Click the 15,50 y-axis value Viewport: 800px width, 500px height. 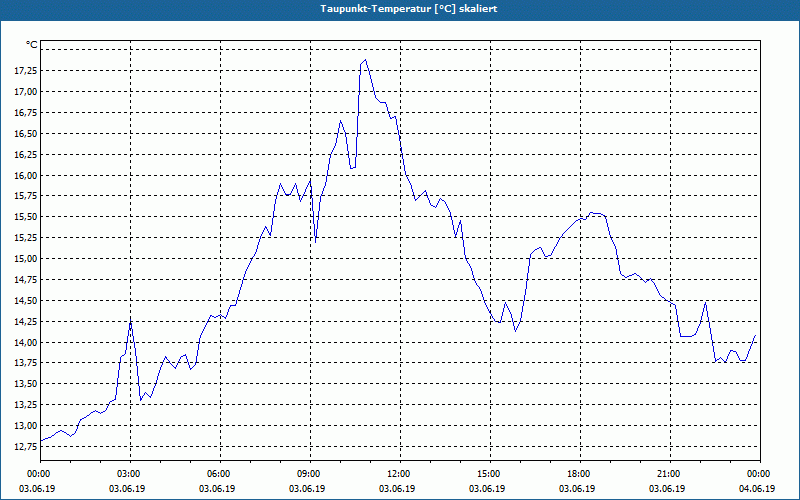26,217
